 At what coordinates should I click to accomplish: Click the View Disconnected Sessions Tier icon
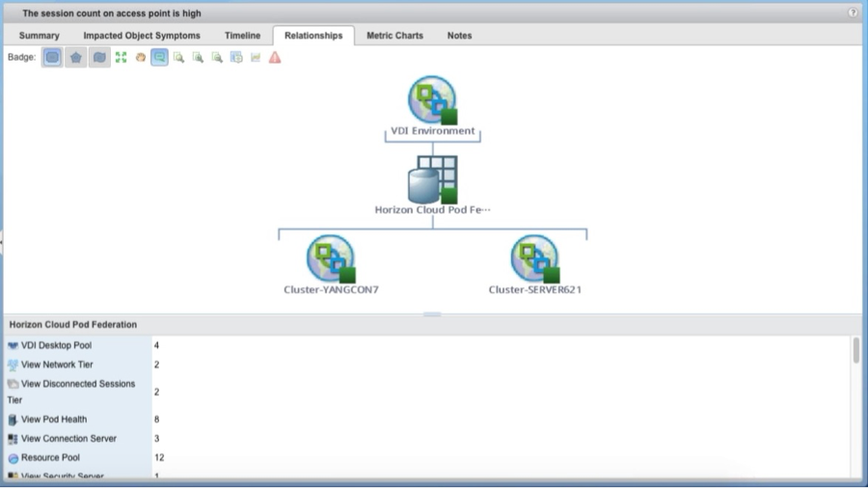coord(13,384)
